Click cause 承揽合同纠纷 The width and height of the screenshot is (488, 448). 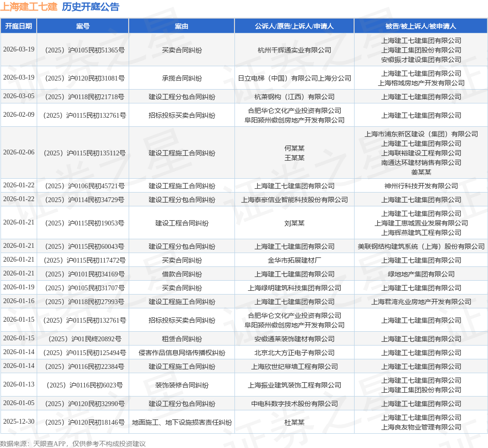pos(182,78)
